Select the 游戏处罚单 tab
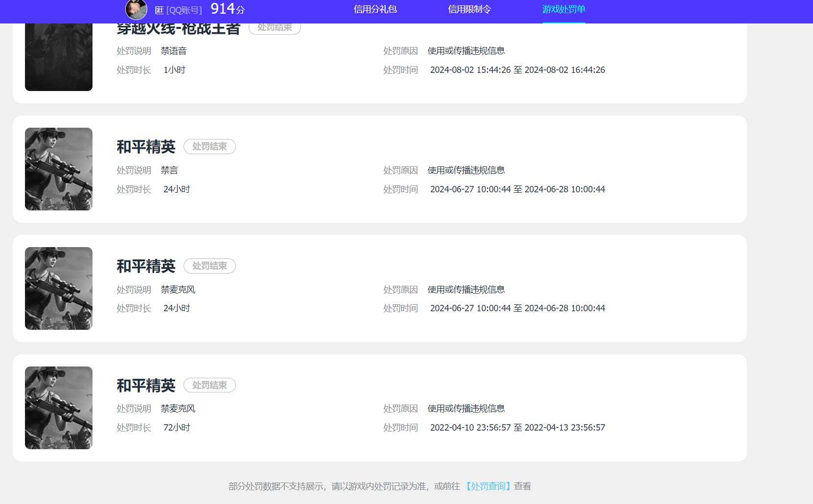The width and height of the screenshot is (813, 504). tap(564, 9)
